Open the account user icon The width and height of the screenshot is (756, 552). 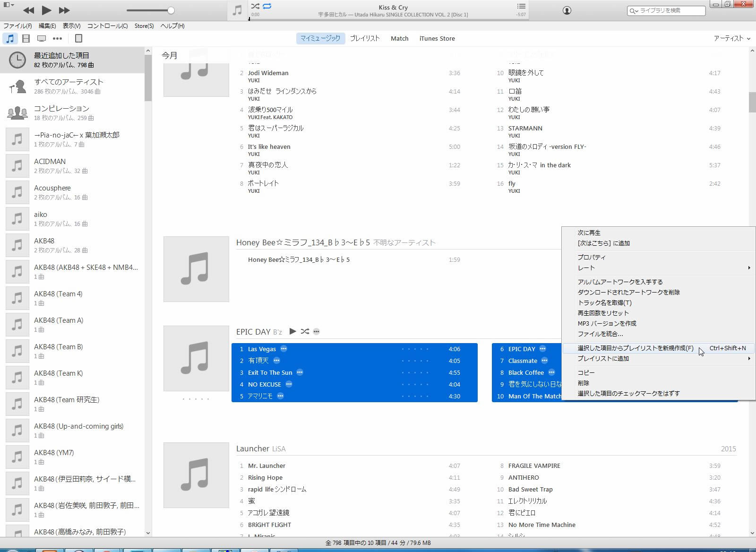[567, 10]
